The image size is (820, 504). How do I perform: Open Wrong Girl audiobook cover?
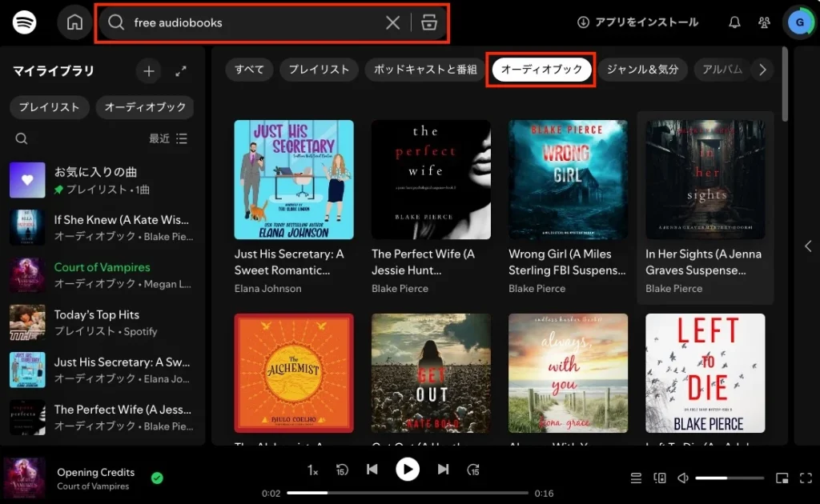click(568, 180)
